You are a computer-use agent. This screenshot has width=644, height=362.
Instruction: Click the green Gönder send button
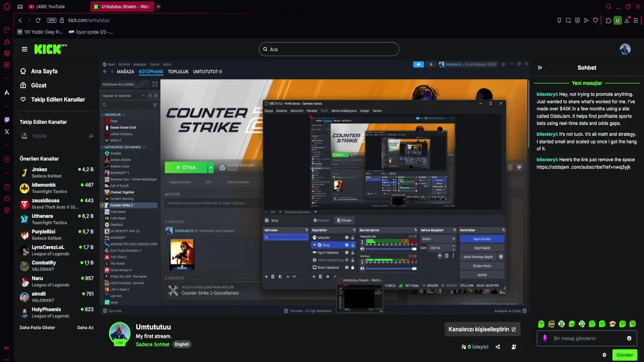tap(624, 355)
